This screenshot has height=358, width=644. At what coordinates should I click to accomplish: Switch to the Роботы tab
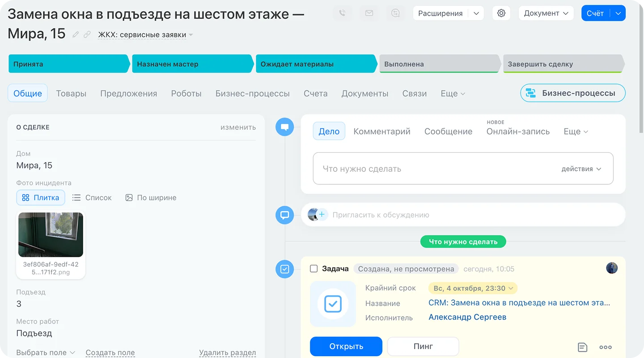(x=186, y=94)
